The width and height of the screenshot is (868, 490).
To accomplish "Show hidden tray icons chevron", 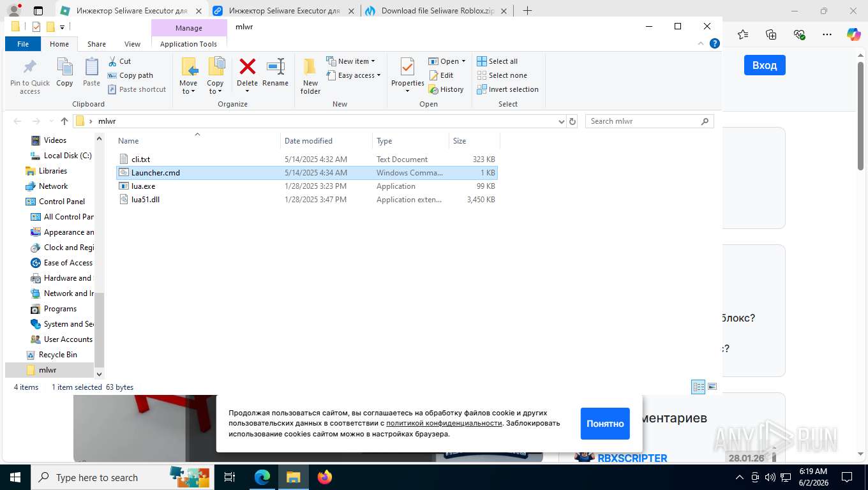I will (740, 477).
